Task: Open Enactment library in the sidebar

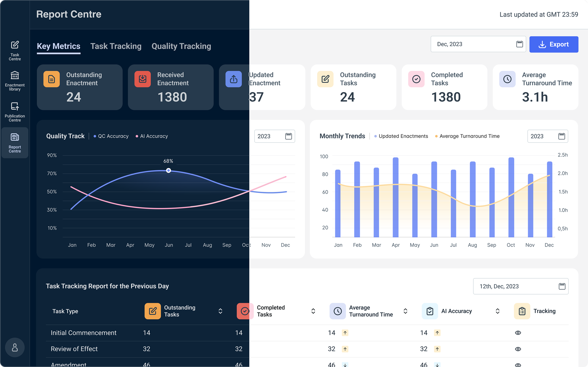Action: [15, 81]
